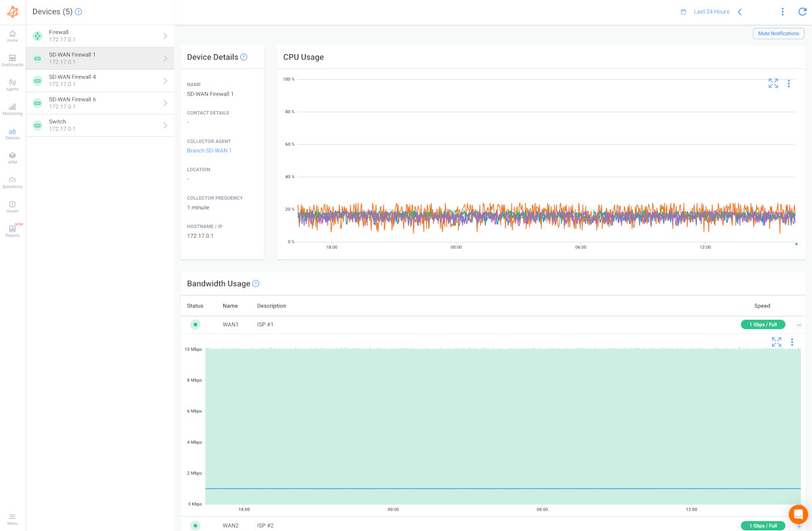Open the CPU Usage chart options menu
Image resolution: width=812 pixels, height=531 pixels.
pos(789,83)
